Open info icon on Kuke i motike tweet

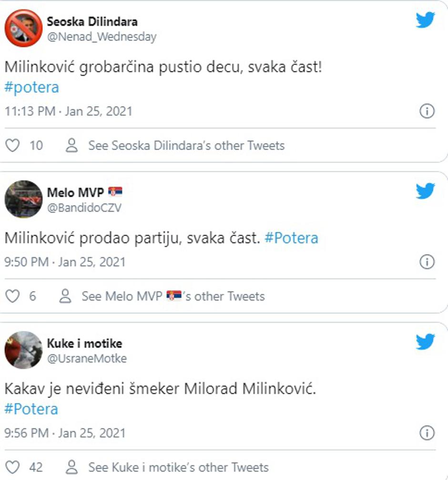[x=427, y=433]
